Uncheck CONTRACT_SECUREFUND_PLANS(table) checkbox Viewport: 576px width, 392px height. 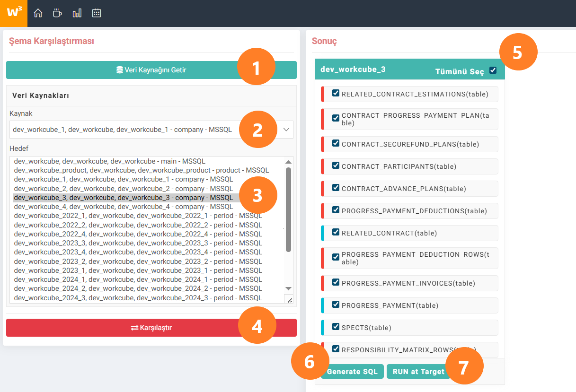[x=336, y=143]
